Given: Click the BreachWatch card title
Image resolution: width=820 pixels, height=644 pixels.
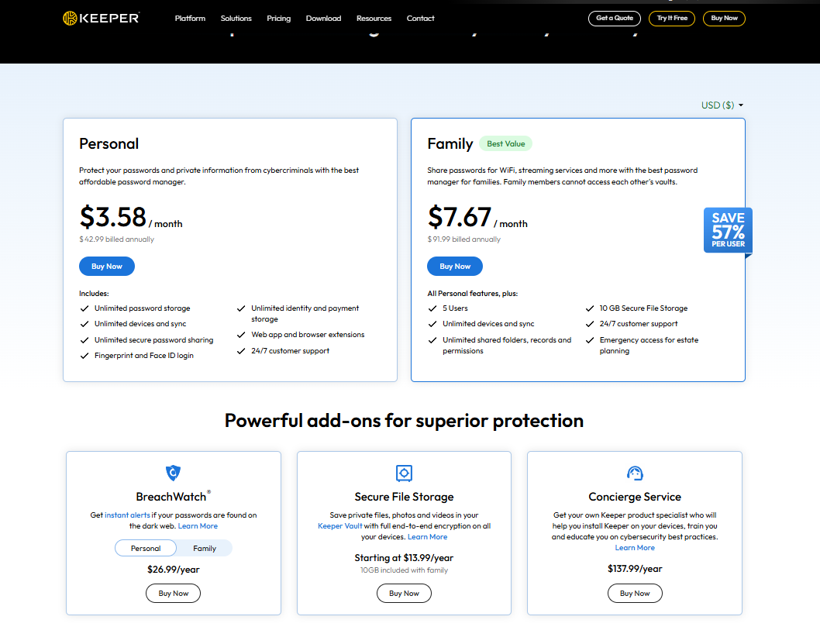Looking at the screenshot, I should (173, 497).
